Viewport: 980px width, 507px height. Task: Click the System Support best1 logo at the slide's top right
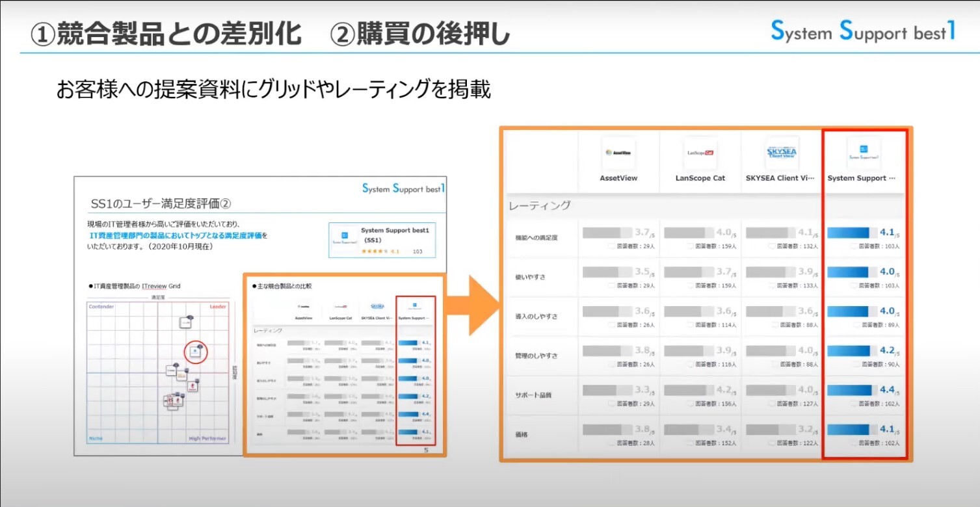coord(862,31)
